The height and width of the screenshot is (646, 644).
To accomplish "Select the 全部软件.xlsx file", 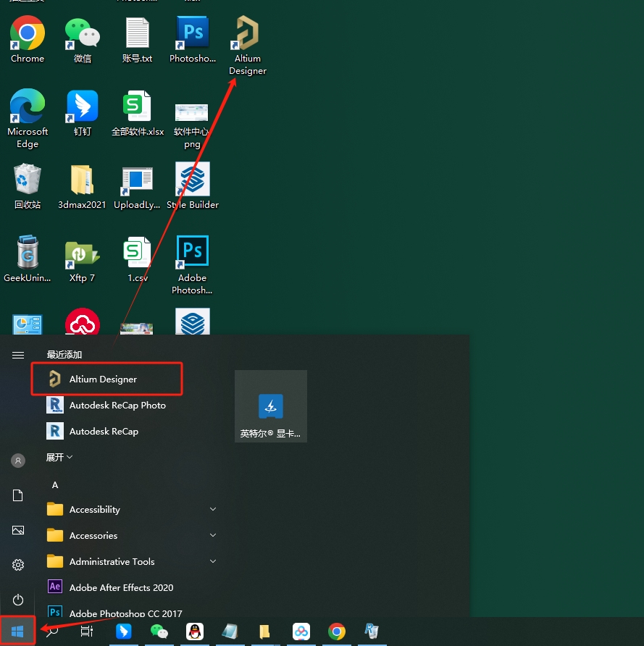I will (x=137, y=113).
